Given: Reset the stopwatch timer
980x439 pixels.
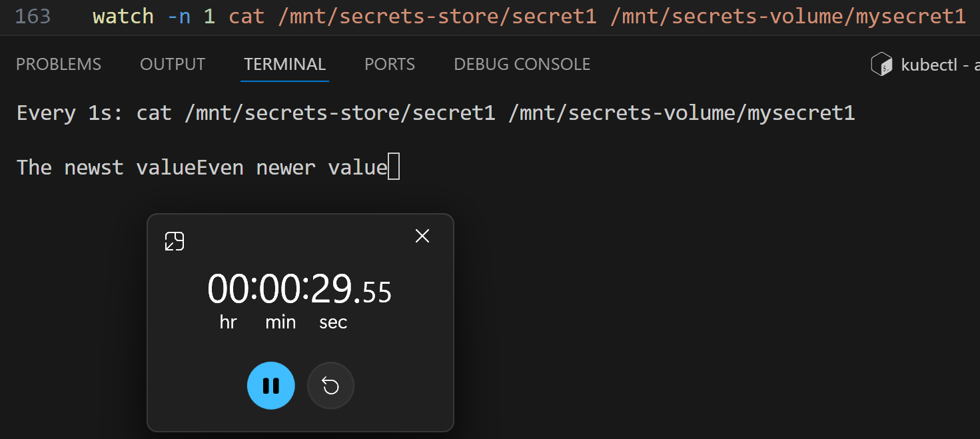Looking at the screenshot, I should click(330, 386).
